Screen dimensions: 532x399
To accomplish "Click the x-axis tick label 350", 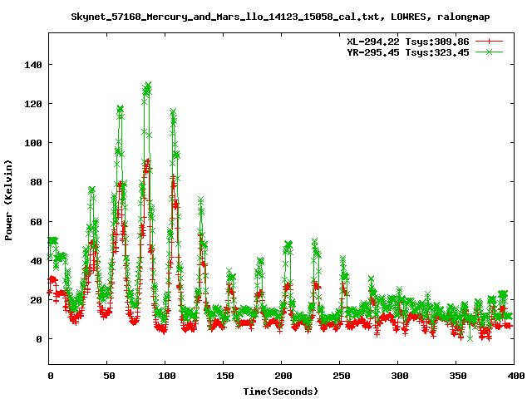I will tap(458, 376).
